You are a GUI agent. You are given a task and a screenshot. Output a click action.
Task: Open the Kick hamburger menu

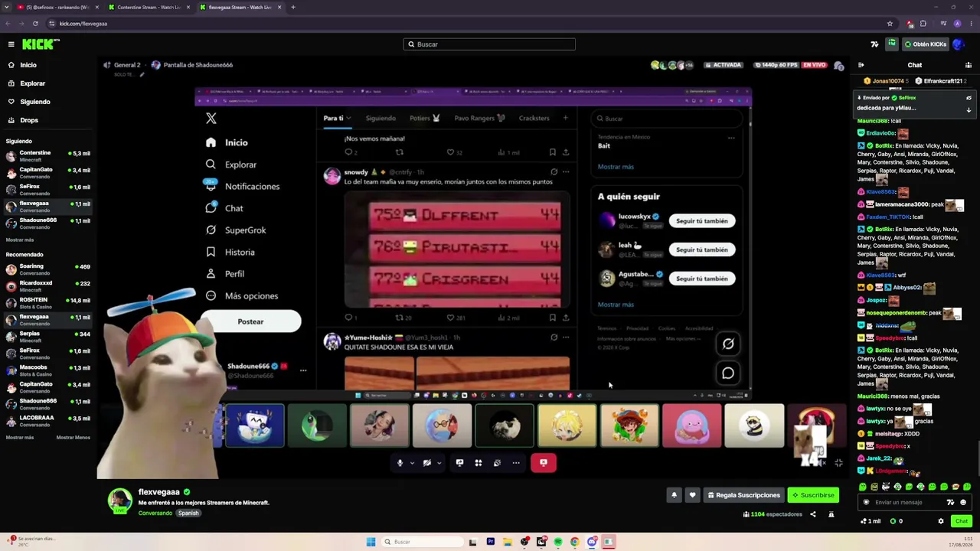pos(11,44)
